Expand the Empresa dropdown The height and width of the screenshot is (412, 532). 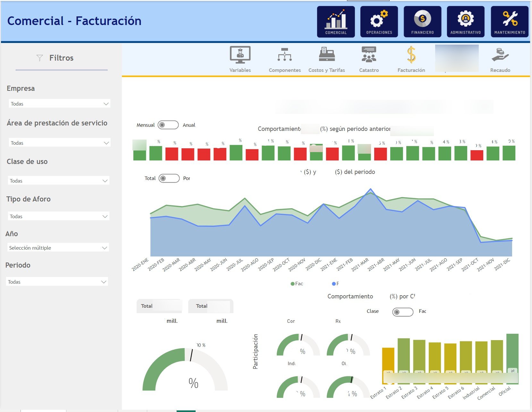click(59, 104)
